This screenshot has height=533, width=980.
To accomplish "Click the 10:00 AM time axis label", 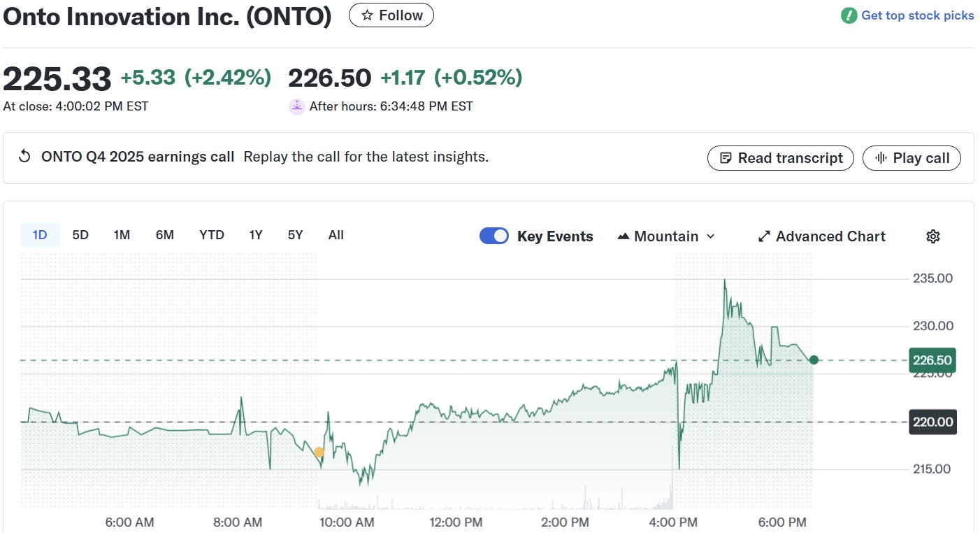I will point(346,523).
